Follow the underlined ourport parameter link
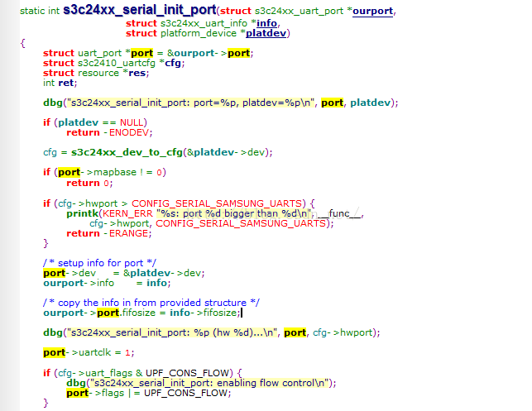 click(x=372, y=12)
